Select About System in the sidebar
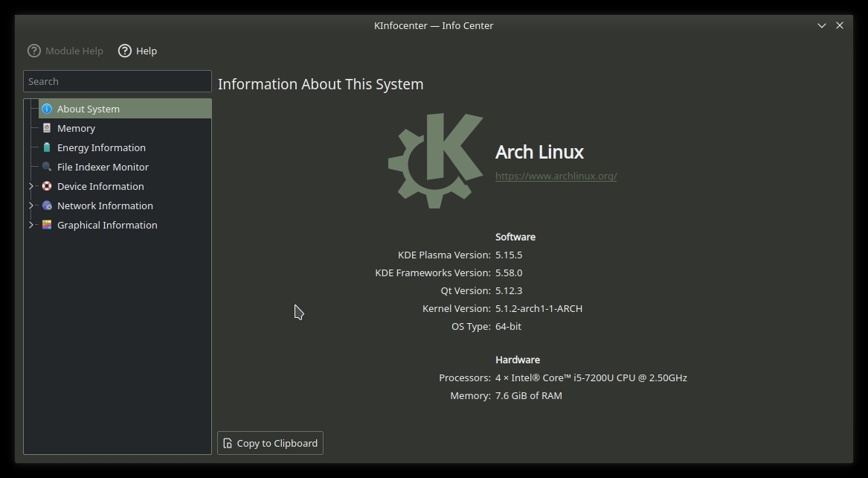868x478 pixels. click(x=125, y=109)
